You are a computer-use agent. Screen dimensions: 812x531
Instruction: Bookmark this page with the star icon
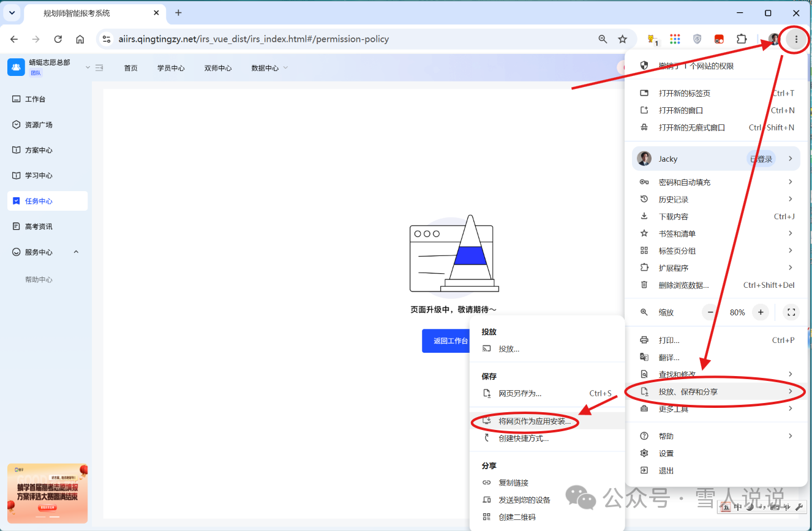point(623,39)
